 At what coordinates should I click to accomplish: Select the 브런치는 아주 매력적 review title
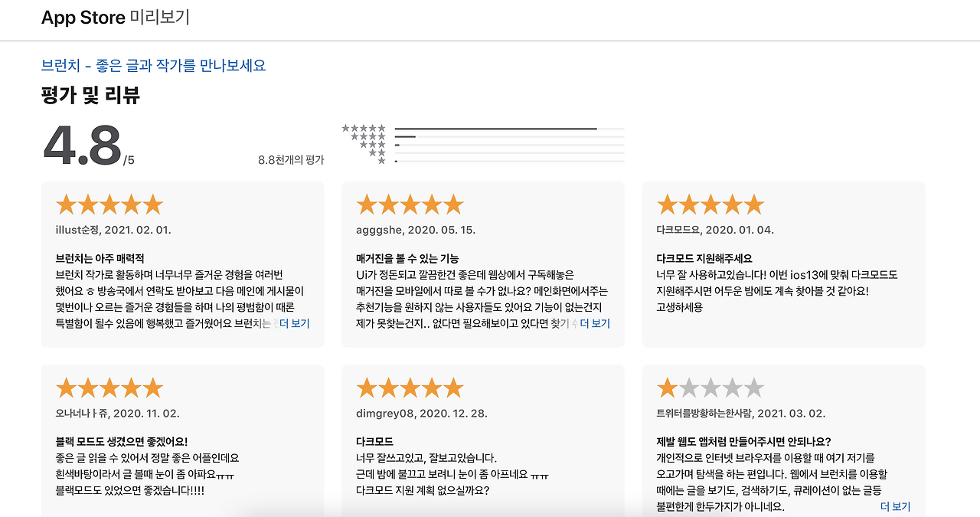pos(100,259)
